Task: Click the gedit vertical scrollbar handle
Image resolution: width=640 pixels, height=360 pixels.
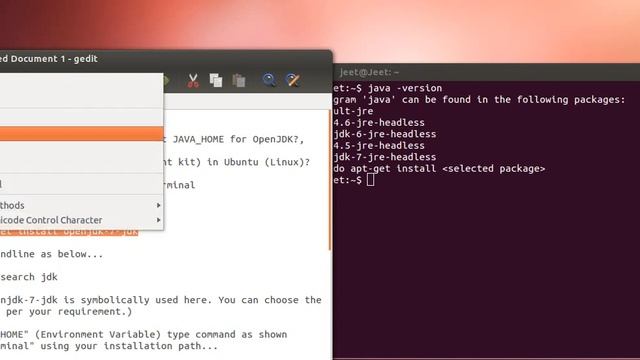Action: 330,180
